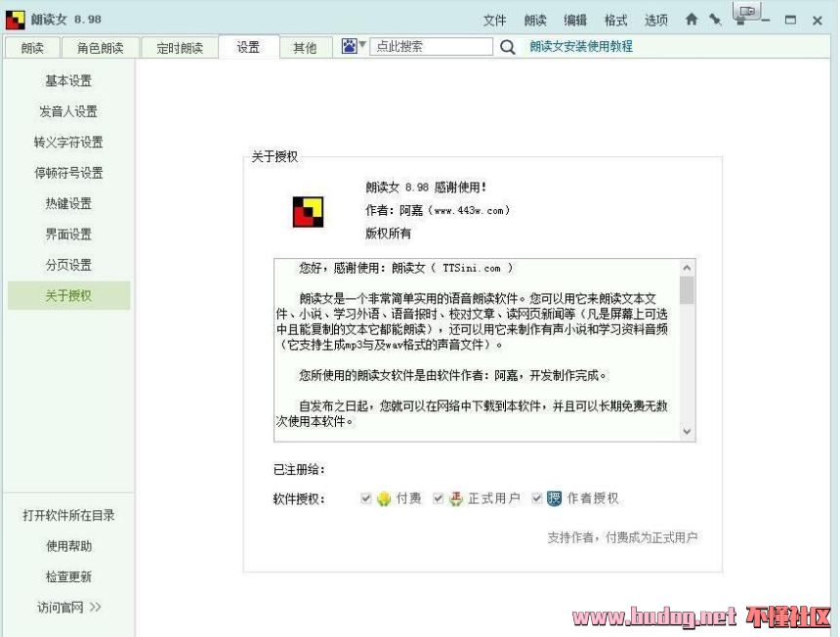Toggle the 作者授权 checkbox
The width and height of the screenshot is (840, 637).
[536, 499]
